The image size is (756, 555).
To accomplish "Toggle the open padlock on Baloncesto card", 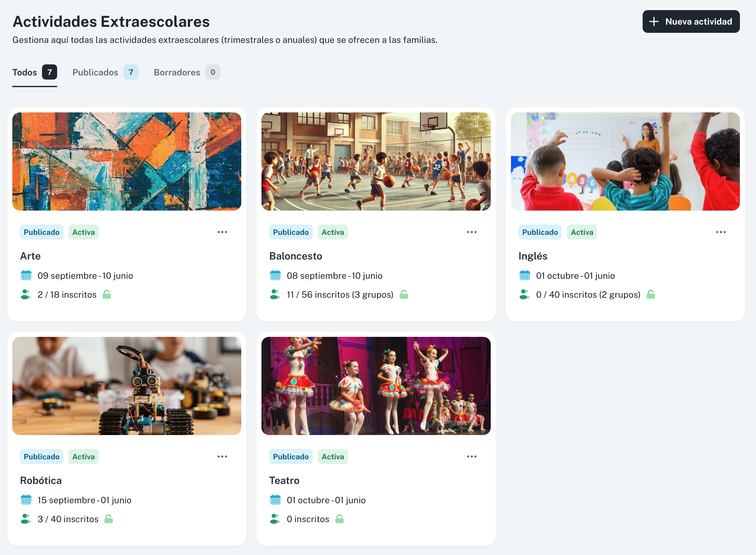I will point(404,295).
